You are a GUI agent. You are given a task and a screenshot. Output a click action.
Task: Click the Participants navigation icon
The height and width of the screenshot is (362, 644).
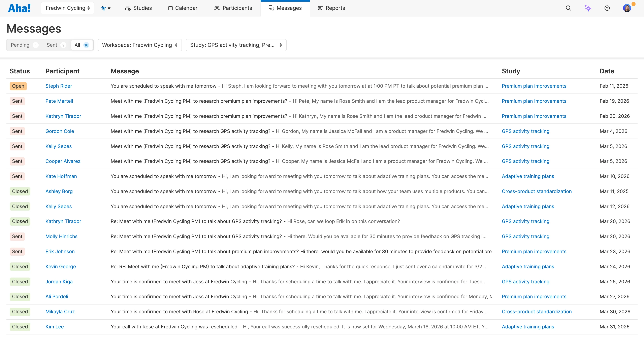[x=217, y=8]
